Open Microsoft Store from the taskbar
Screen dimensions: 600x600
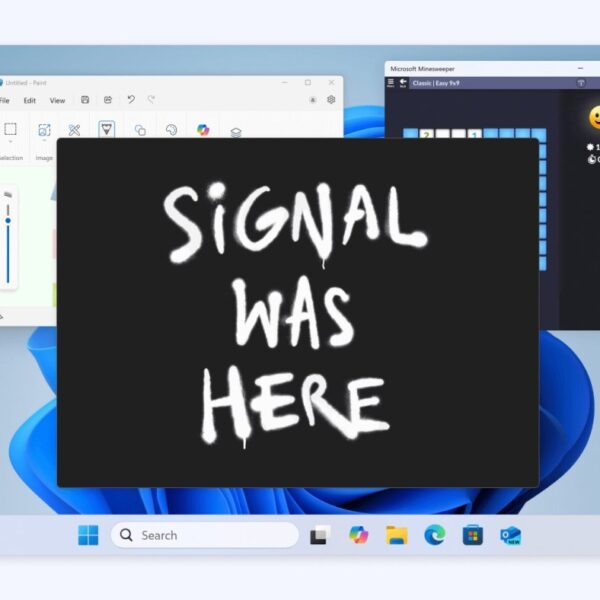[473, 535]
